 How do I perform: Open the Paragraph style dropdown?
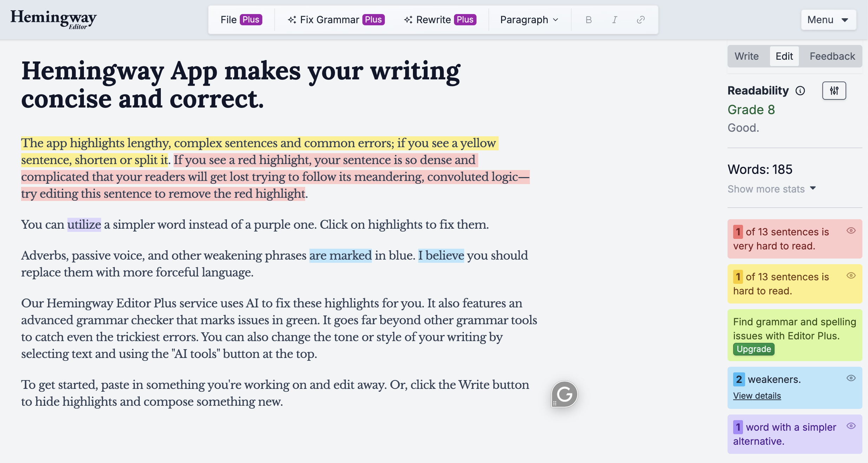528,20
